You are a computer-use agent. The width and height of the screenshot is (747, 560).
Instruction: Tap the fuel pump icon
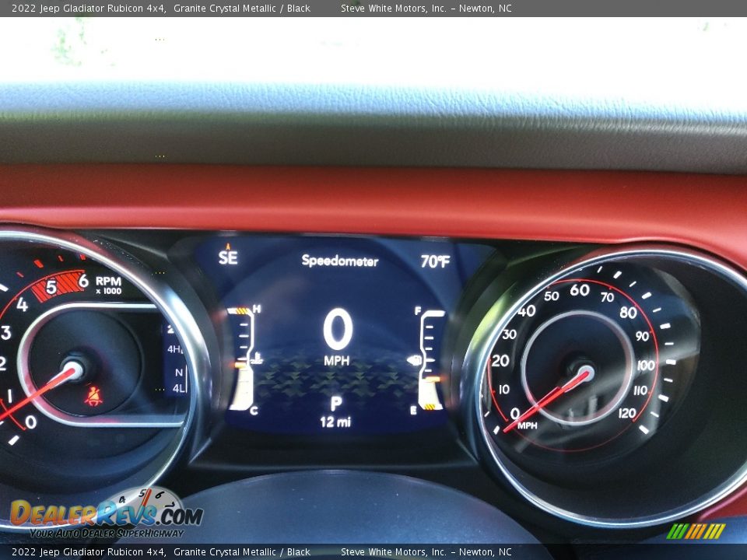(x=415, y=360)
